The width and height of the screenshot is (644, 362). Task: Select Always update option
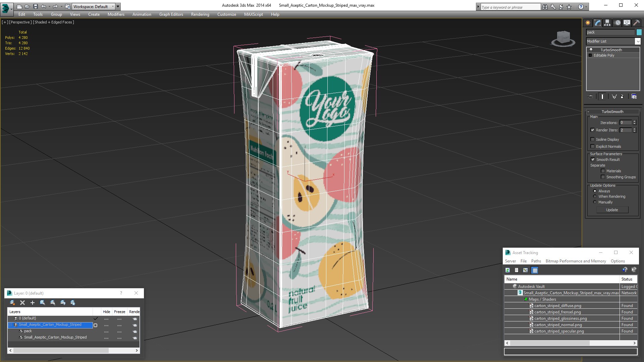pos(595,191)
